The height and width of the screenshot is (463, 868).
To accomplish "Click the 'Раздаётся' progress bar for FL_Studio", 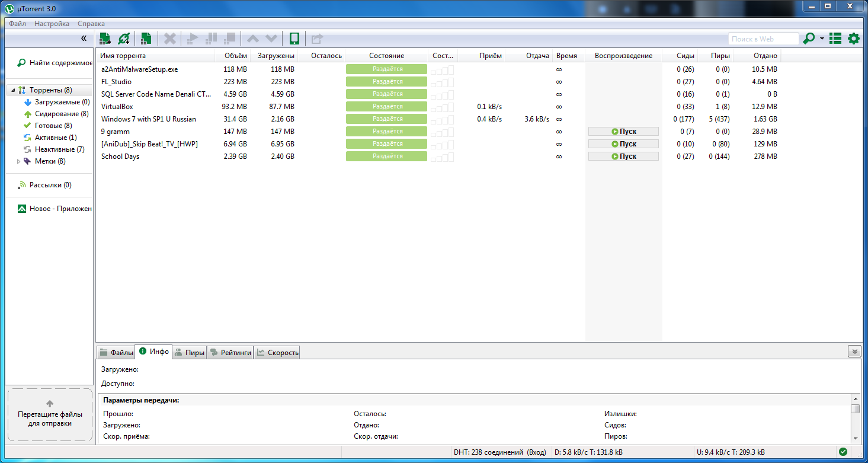I will (387, 82).
